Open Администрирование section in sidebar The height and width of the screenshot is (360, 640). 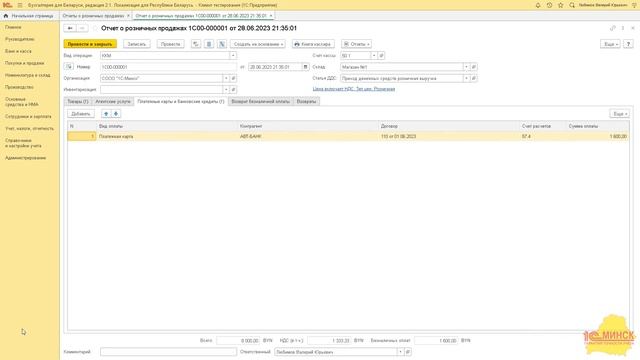click(25, 158)
